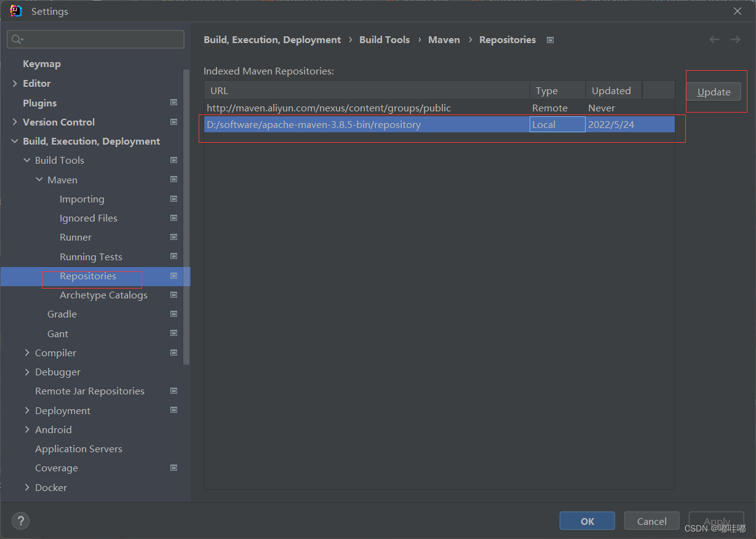This screenshot has width=756, height=539.
Task: Click the project-level icon beside Running Tests
Action: point(174,257)
